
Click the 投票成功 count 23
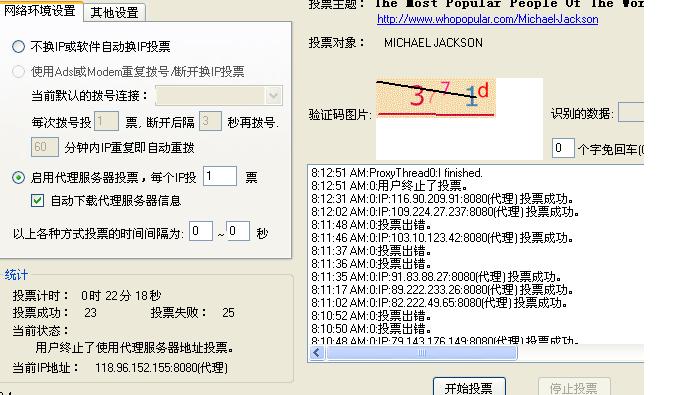(90, 313)
